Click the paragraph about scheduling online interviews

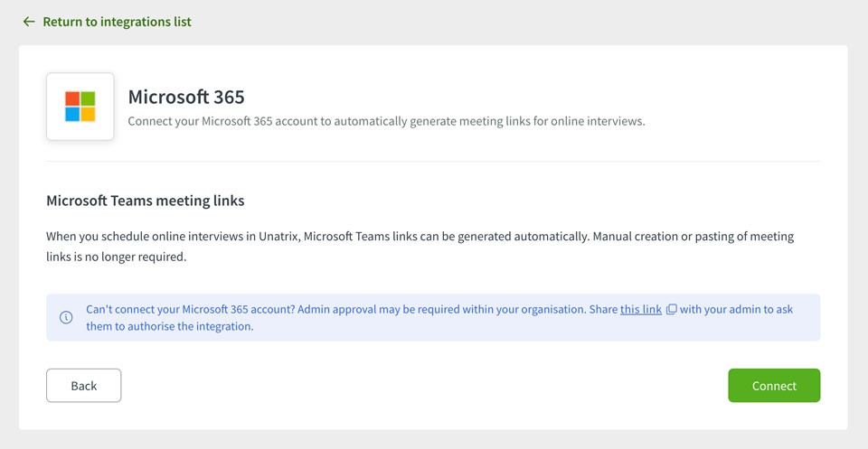pyautogui.click(x=420, y=247)
